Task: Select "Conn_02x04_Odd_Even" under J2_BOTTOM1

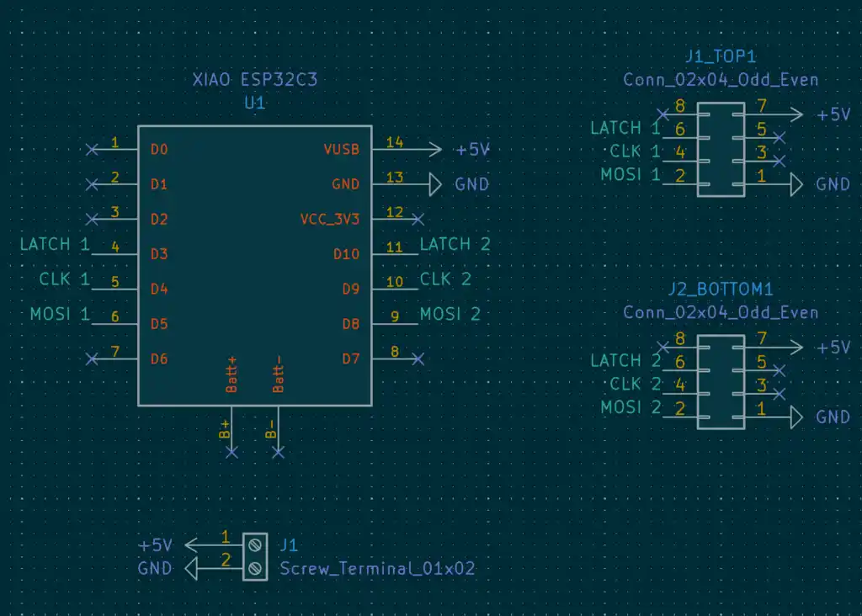Action: (x=721, y=313)
